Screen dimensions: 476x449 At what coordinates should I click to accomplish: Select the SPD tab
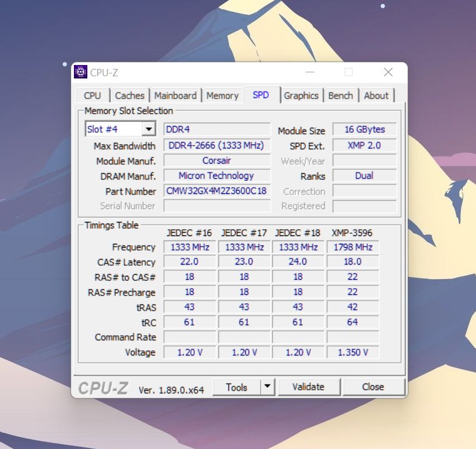261,95
